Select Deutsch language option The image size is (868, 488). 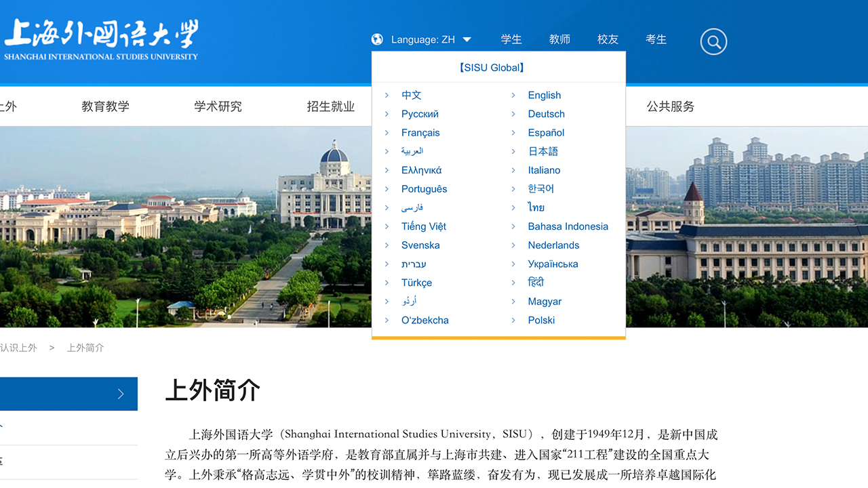(546, 114)
